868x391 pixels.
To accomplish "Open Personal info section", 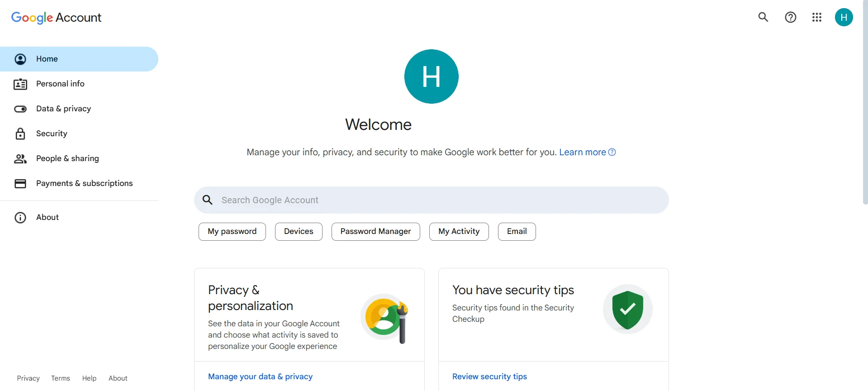I will (x=79, y=84).
